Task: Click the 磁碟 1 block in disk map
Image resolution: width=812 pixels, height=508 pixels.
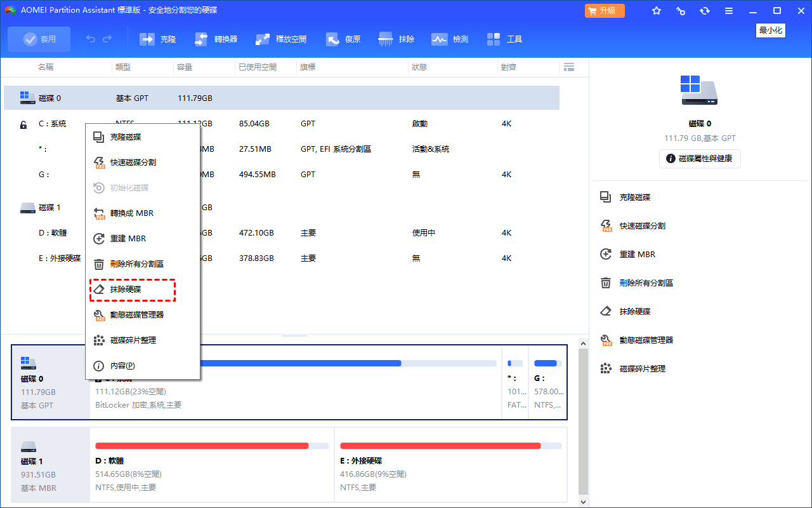Action: [x=51, y=465]
